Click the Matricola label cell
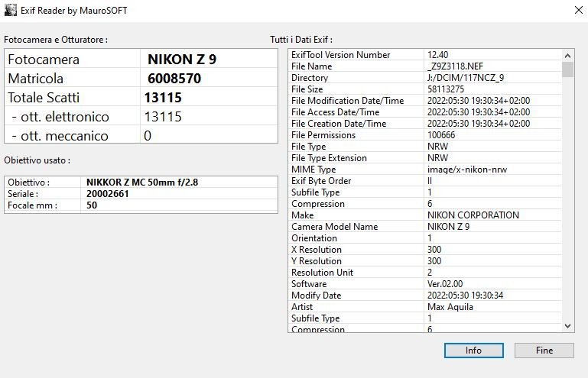Screen dimensions: 588x378 point(73,79)
